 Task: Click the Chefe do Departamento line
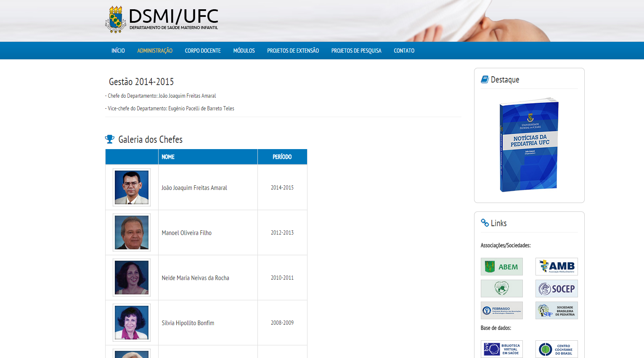point(161,96)
